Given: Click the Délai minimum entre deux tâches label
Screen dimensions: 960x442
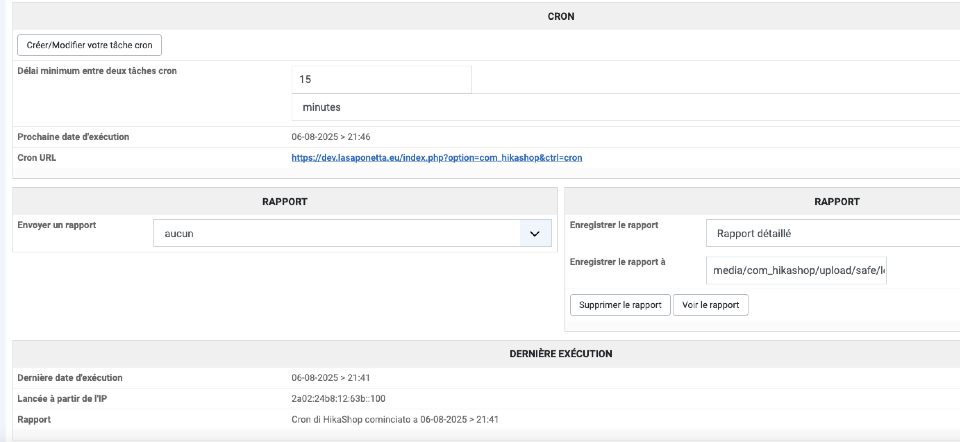Looking at the screenshot, I should point(98,71).
